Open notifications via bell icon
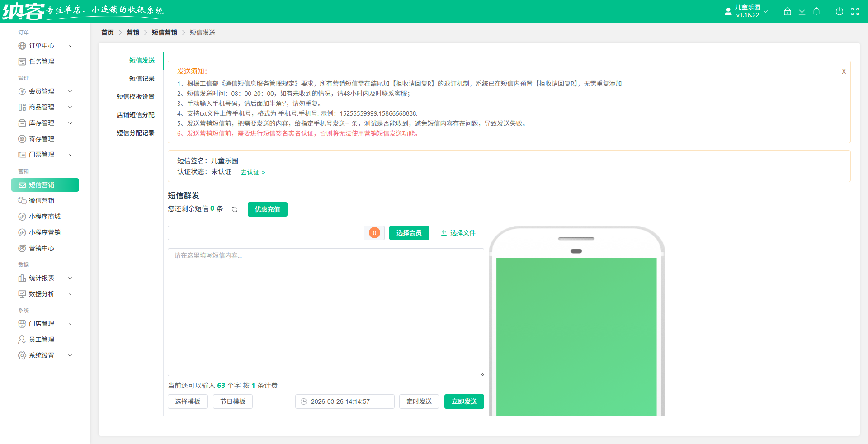This screenshot has width=868, height=444. coord(816,11)
